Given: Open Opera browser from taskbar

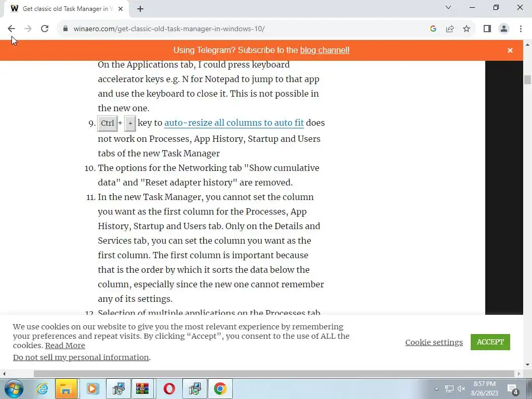Looking at the screenshot, I should (169, 389).
